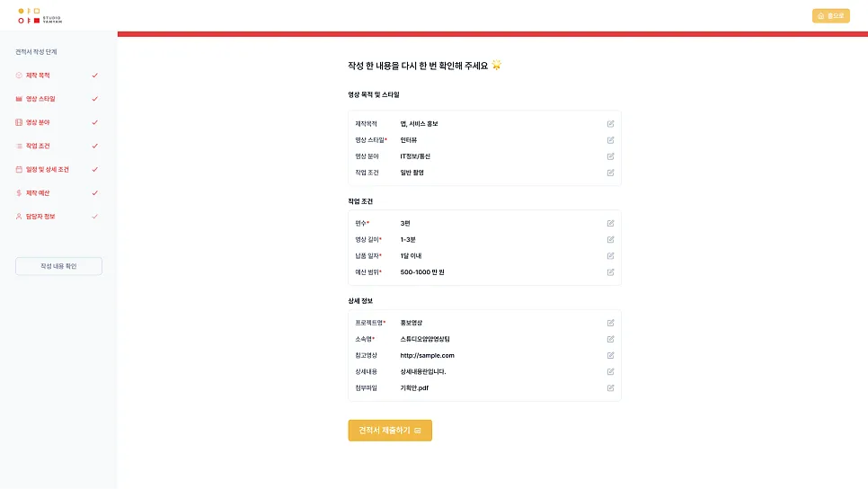Edit the 영상 스타일 value 인터뷰
This screenshot has height=489, width=868.
click(x=610, y=140)
